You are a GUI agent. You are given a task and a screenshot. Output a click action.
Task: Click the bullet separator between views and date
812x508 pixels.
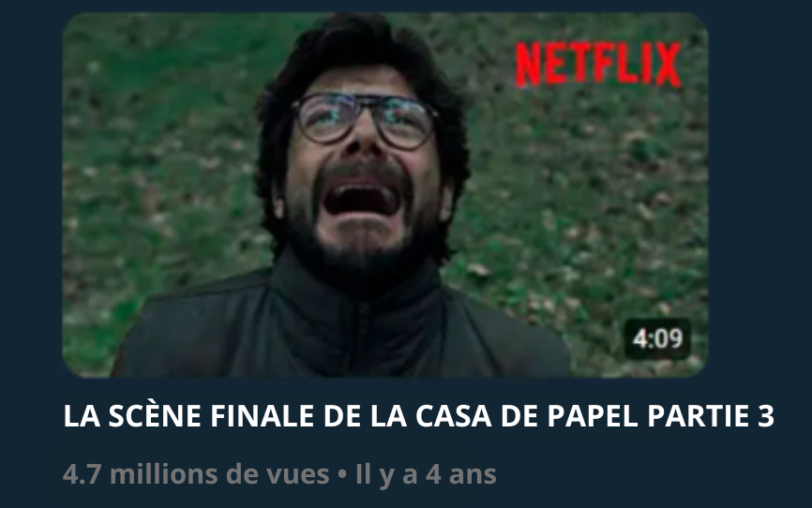tap(342, 475)
